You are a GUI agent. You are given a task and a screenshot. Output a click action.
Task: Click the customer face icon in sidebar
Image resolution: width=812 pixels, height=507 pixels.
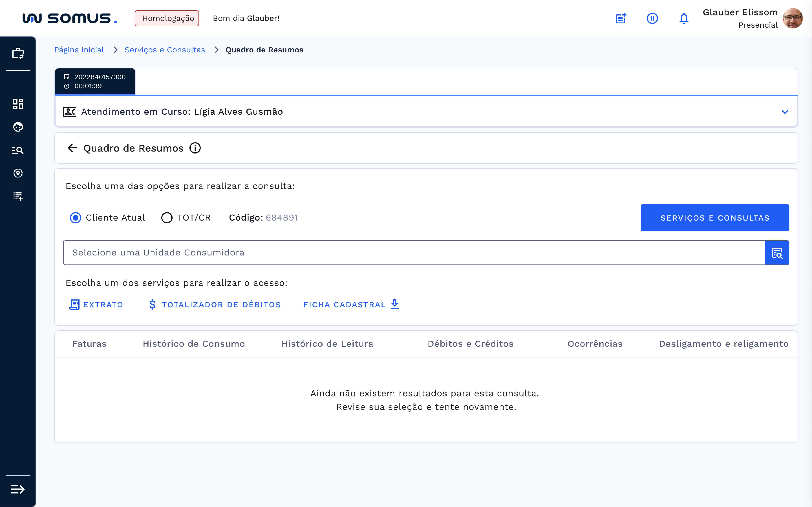[18, 127]
